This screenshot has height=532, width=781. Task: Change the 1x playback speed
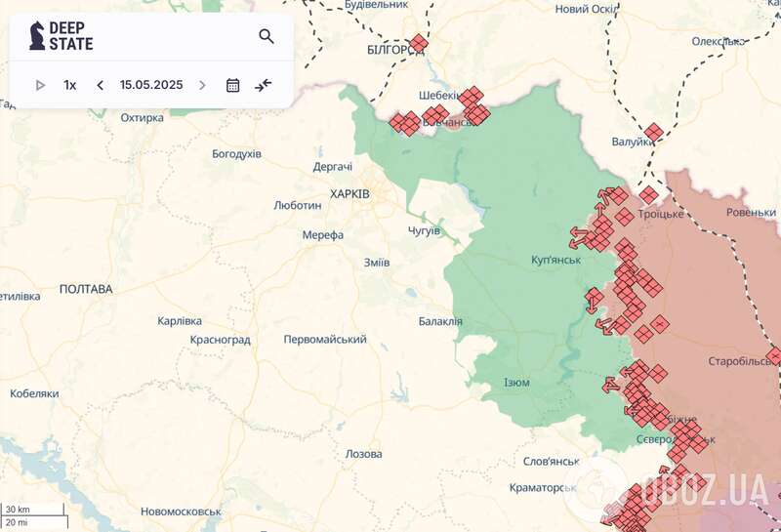click(x=70, y=85)
